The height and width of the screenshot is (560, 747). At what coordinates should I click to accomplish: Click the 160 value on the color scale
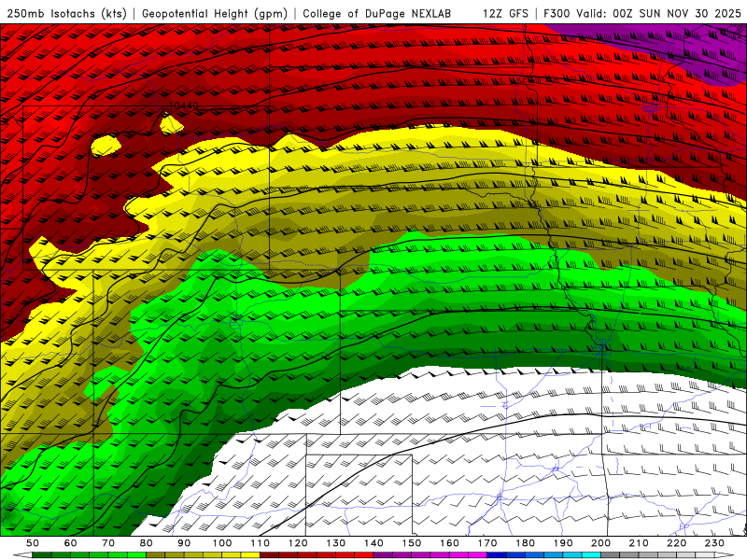pyautogui.click(x=450, y=543)
